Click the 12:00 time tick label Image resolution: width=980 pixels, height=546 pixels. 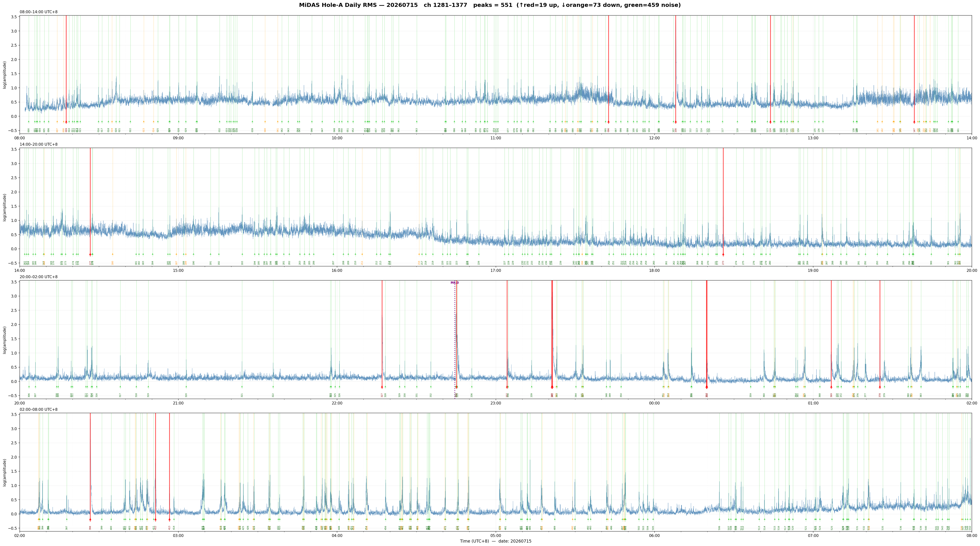(654, 138)
